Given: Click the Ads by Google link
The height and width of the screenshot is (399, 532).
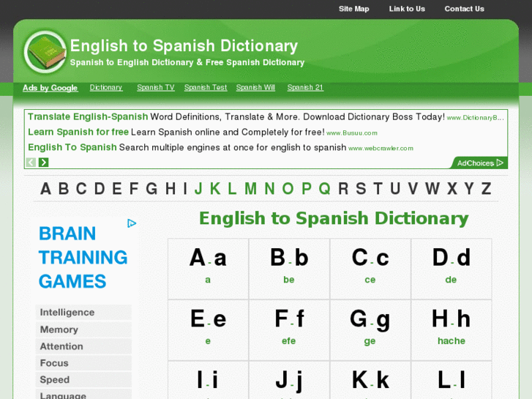Looking at the screenshot, I should 50,88.
